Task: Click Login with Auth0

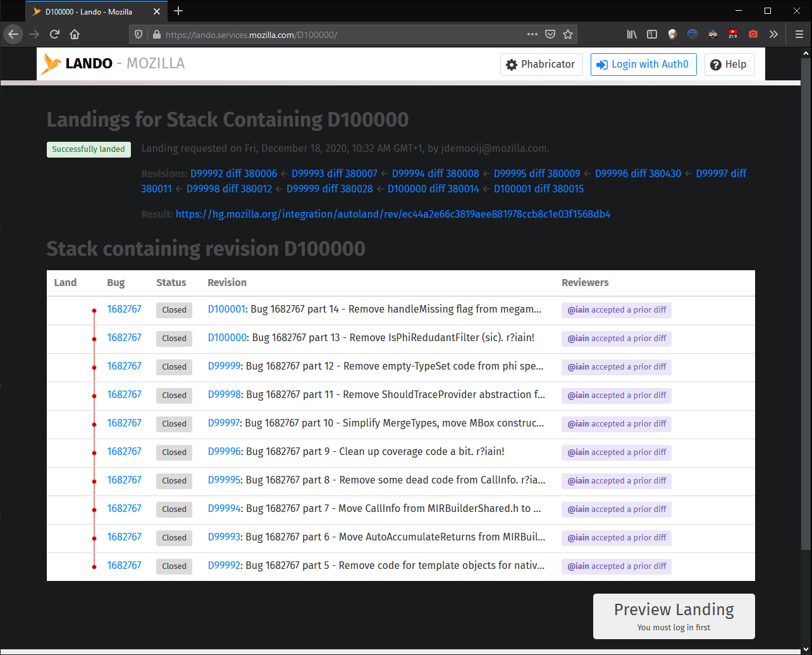Action: click(x=643, y=64)
